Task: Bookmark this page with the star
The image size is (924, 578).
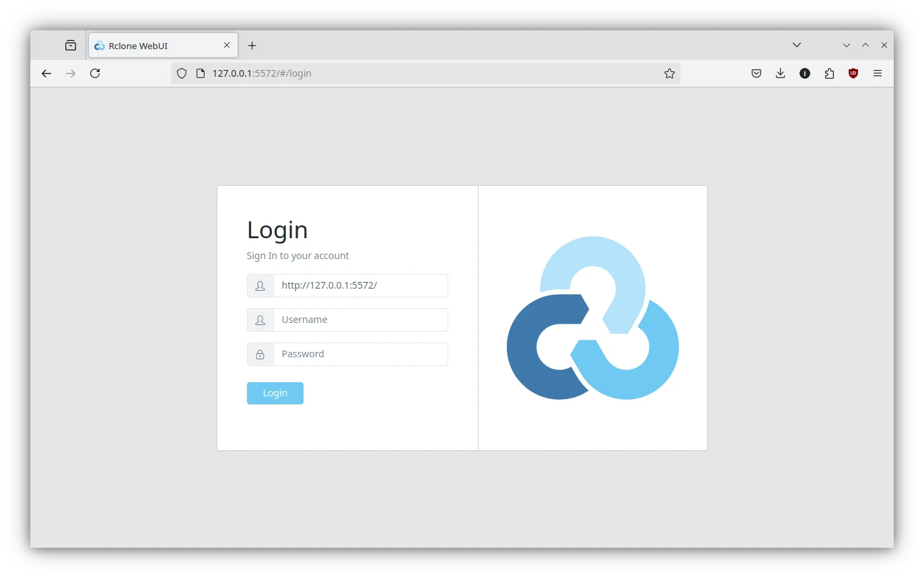Action: [670, 73]
